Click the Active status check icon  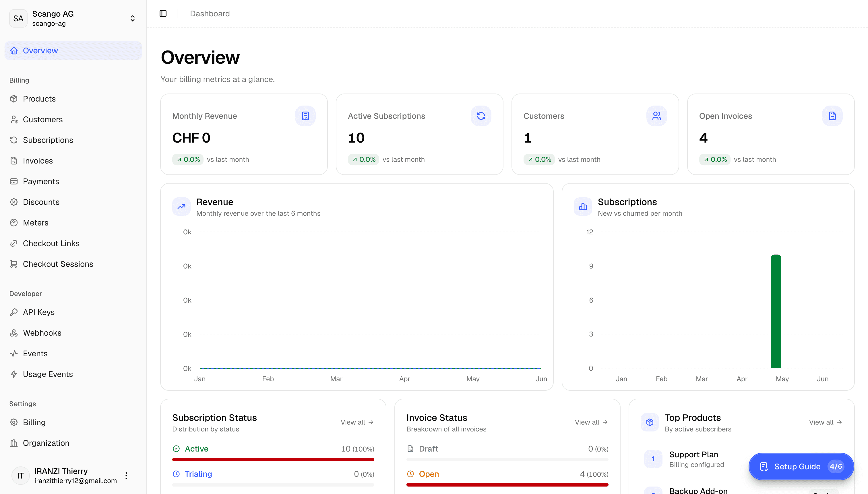tap(176, 449)
